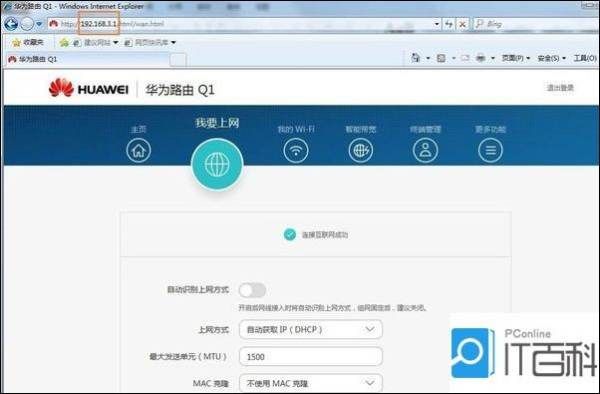600x394 pixels.
Task: Open the 主页 home icon
Action: (x=139, y=150)
